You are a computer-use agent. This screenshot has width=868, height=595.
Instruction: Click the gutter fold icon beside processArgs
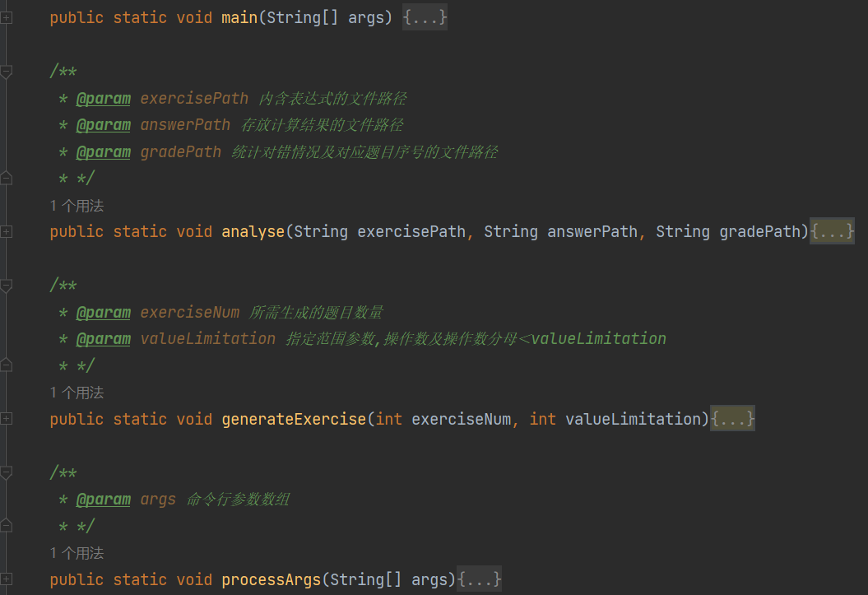(x=7, y=579)
